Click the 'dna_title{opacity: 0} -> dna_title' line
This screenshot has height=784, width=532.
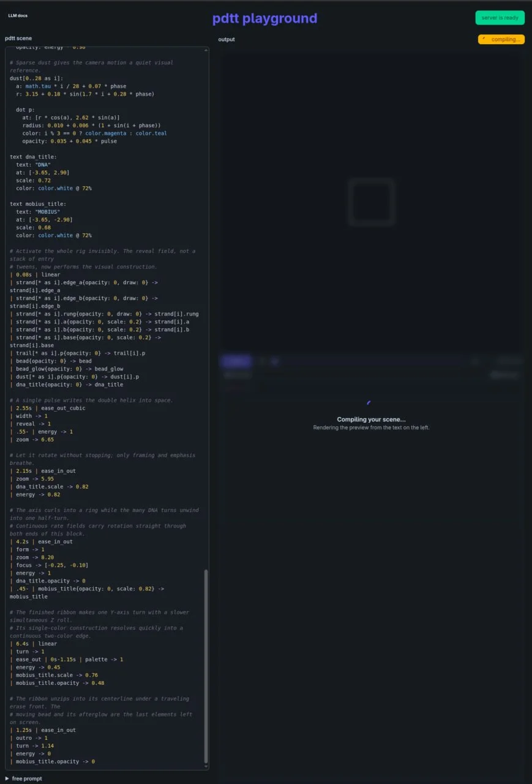tap(66, 385)
